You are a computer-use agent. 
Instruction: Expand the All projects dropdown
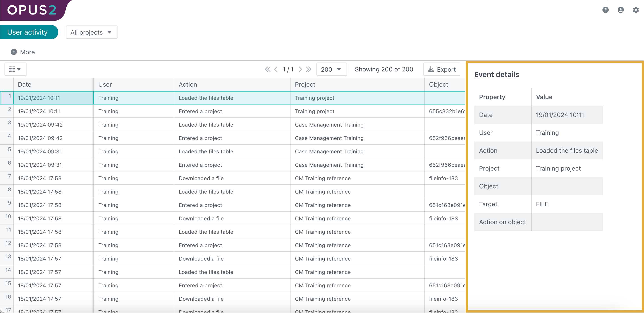tap(91, 32)
